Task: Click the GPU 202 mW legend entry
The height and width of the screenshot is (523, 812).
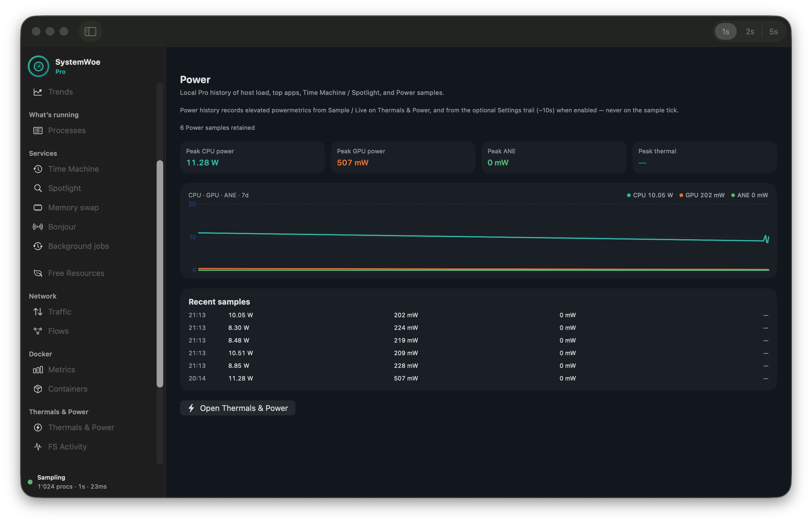Action: point(702,195)
